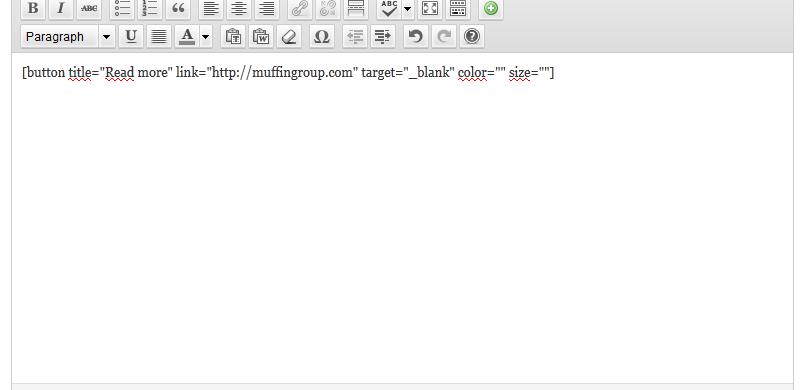
Task: Toggle bold formatting
Action: [x=33, y=9]
